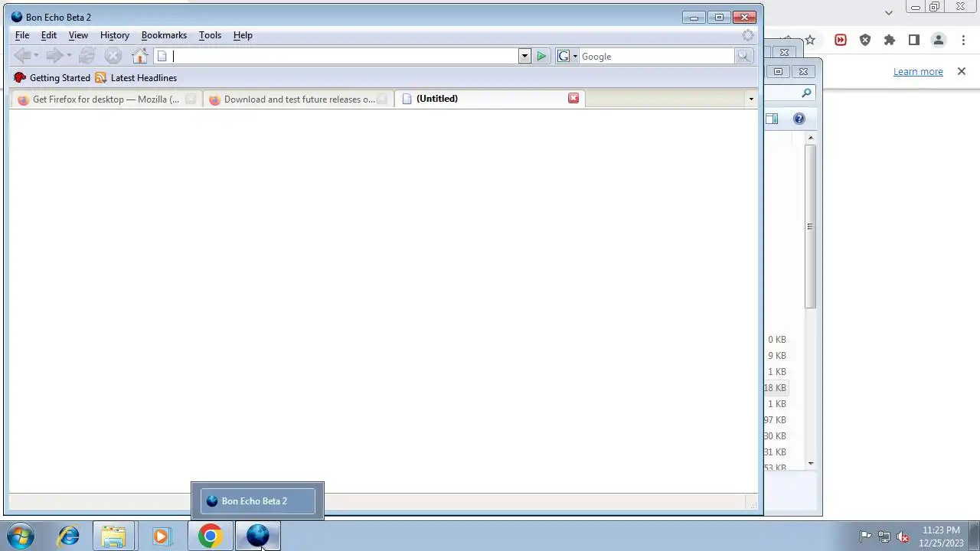This screenshot has height=551, width=980.
Task: Open the Back button history dropdown
Action: coord(36,56)
